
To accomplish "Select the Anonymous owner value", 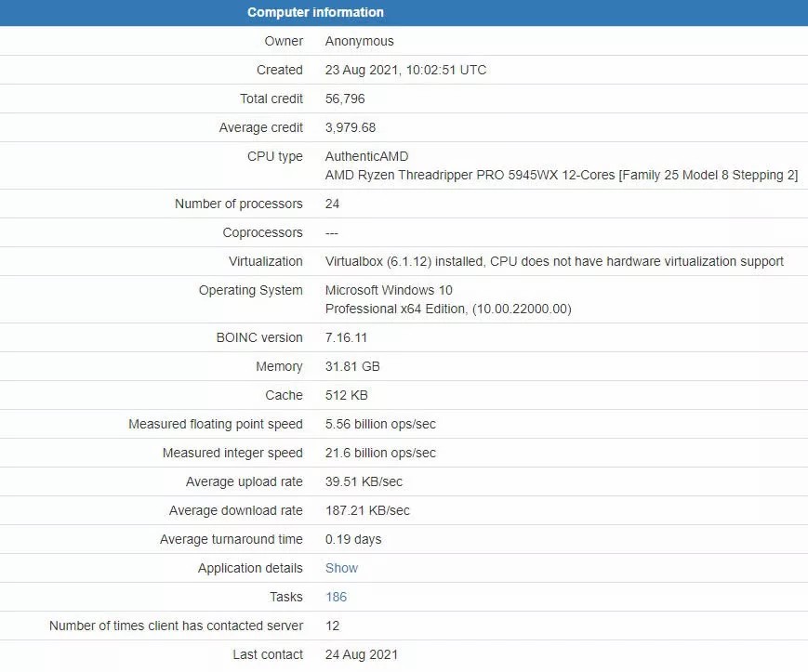I will (359, 41).
